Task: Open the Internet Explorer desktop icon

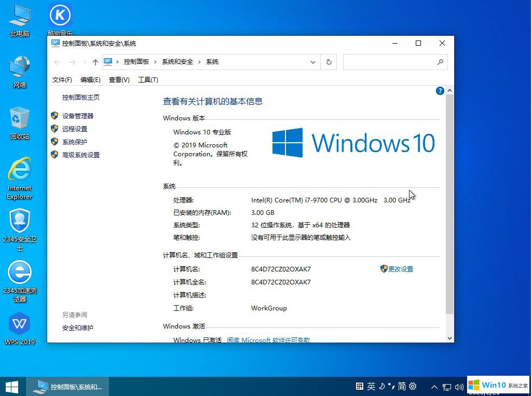Action: (20, 179)
